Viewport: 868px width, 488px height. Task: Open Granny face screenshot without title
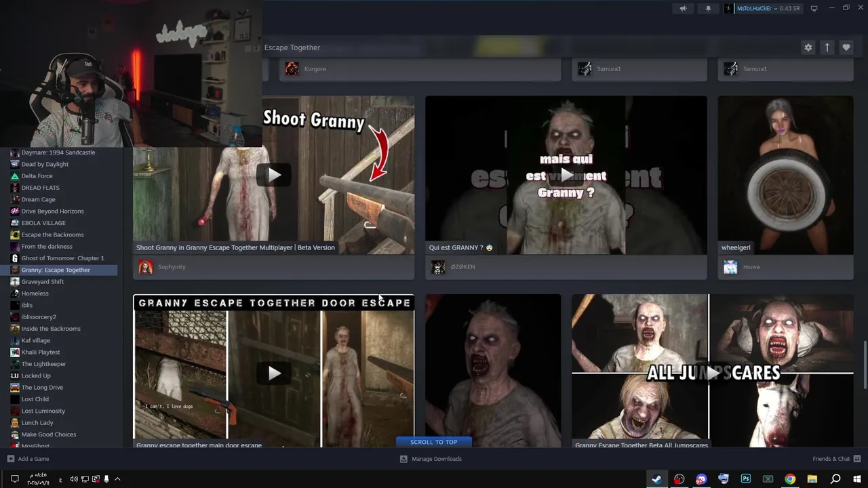click(493, 371)
